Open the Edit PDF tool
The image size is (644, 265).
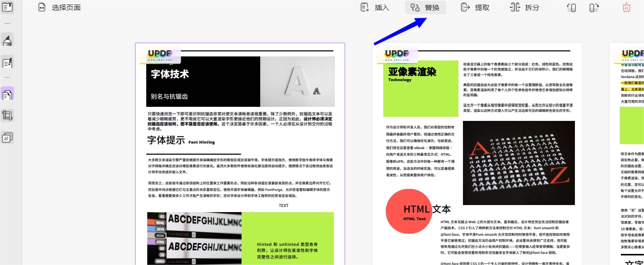[8, 63]
